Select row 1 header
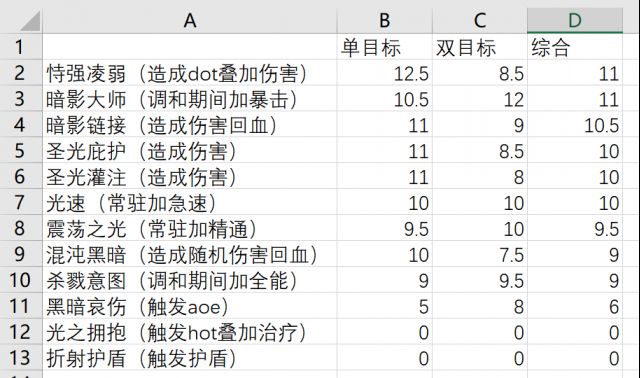 point(21,47)
